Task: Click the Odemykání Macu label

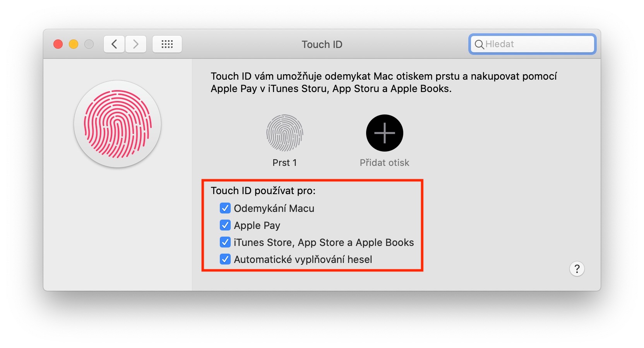Action: (x=274, y=208)
